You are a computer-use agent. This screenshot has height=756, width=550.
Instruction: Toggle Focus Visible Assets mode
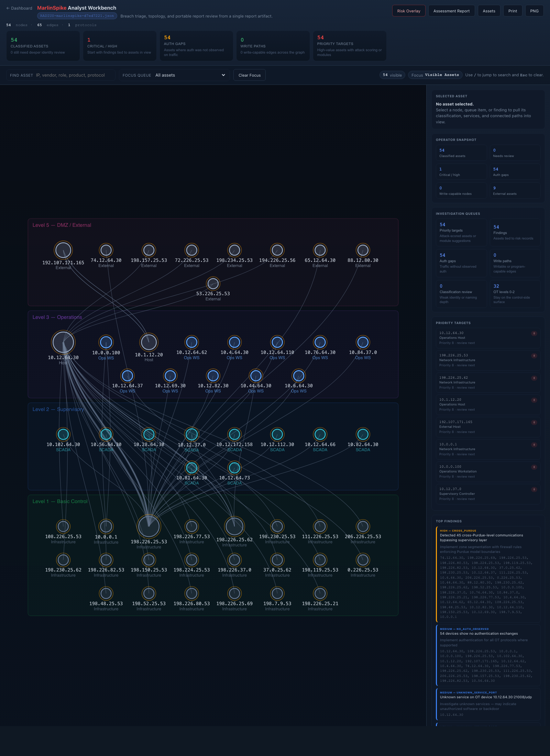[435, 75]
